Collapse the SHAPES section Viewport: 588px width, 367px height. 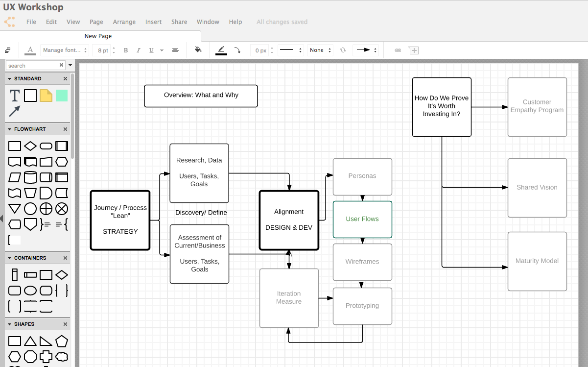[10, 324]
